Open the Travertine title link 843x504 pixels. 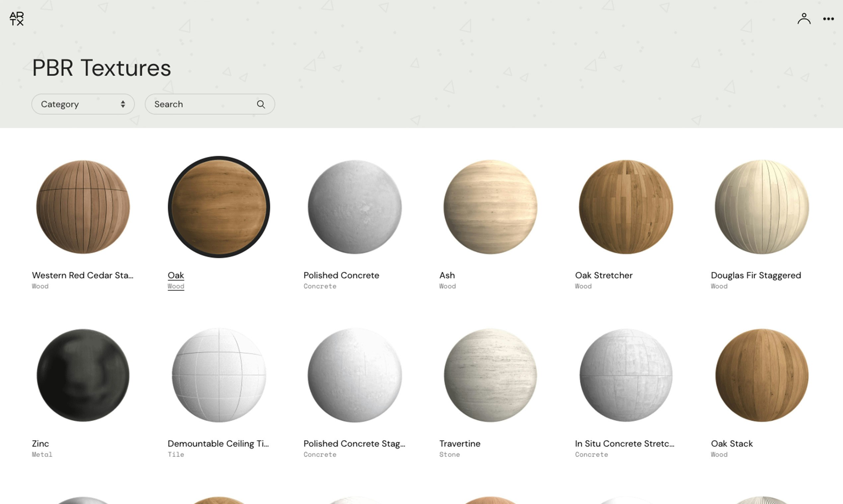point(460,444)
